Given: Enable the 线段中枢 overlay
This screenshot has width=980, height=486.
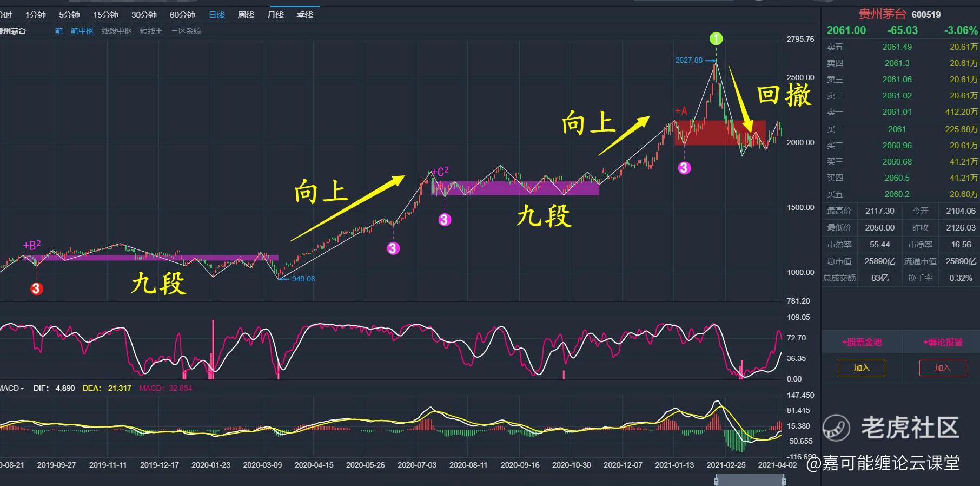Looking at the screenshot, I should point(117,31).
